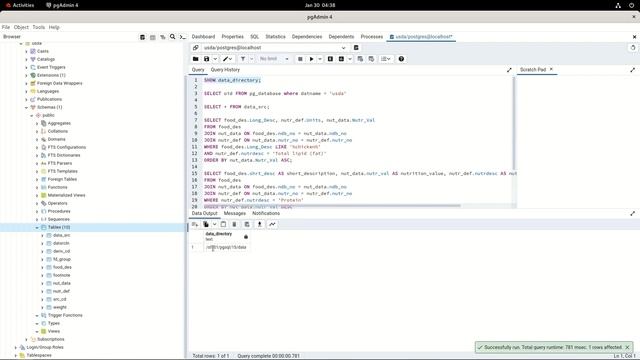Click Browser panel query tool database icon

click(142, 37)
